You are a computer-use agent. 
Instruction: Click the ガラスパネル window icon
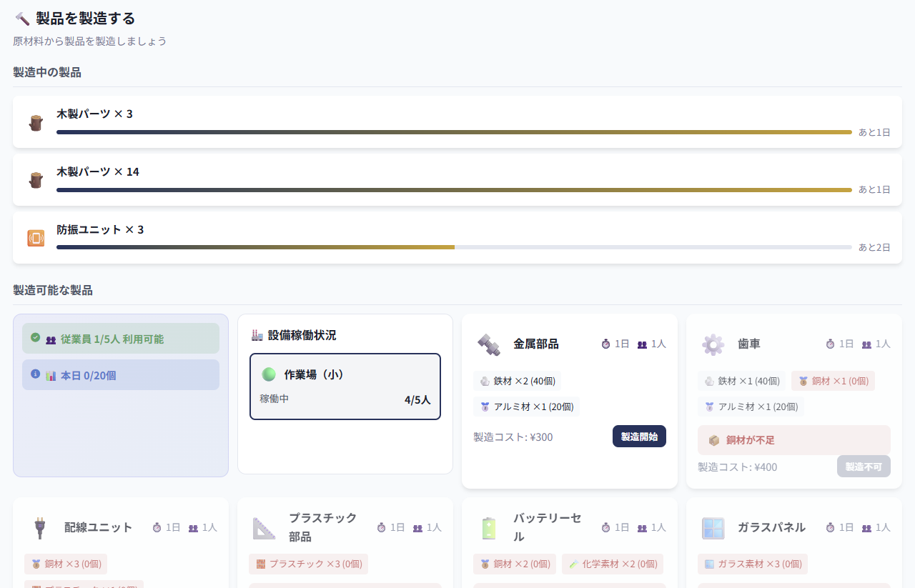click(713, 528)
